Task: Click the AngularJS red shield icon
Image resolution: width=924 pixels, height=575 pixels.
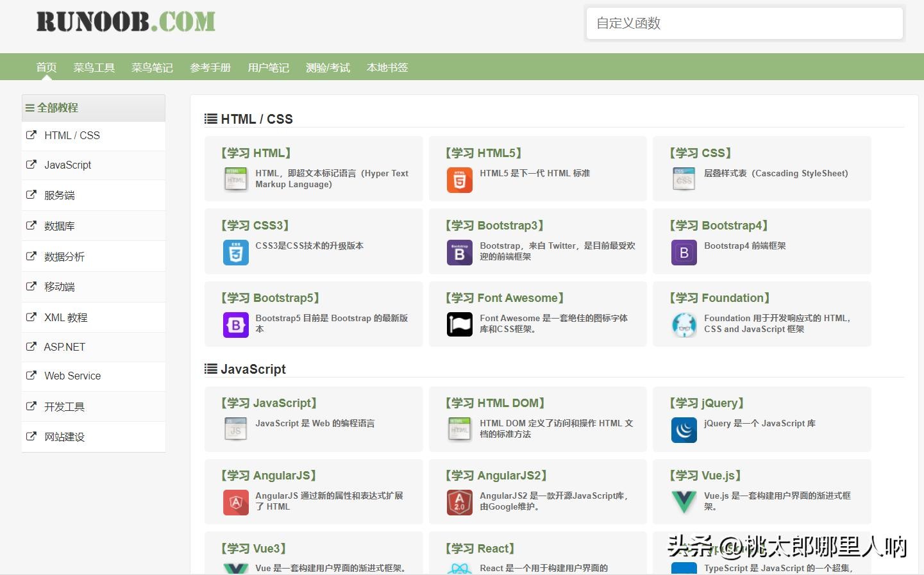Action: point(235,503)
